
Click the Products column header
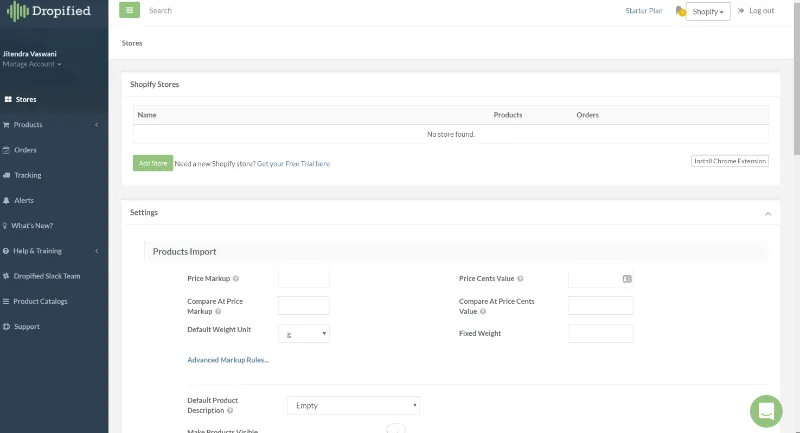(x=508, y=115)
